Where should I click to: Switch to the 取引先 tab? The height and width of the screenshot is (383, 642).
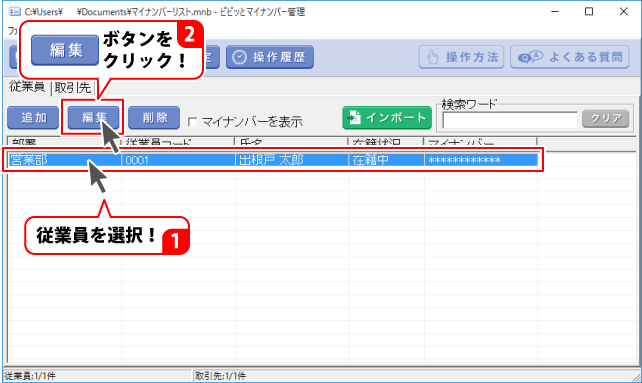(x=72, y=87)
